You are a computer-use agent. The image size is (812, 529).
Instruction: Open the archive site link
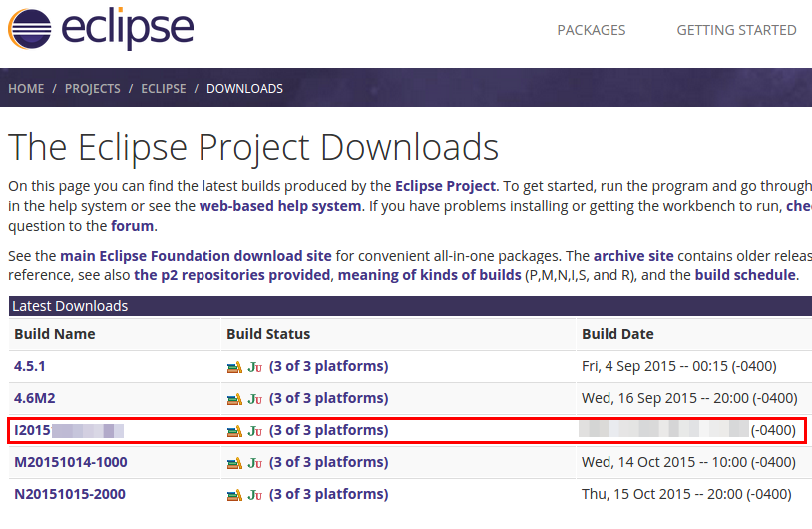pyautogui.click(x=633, y=256)
